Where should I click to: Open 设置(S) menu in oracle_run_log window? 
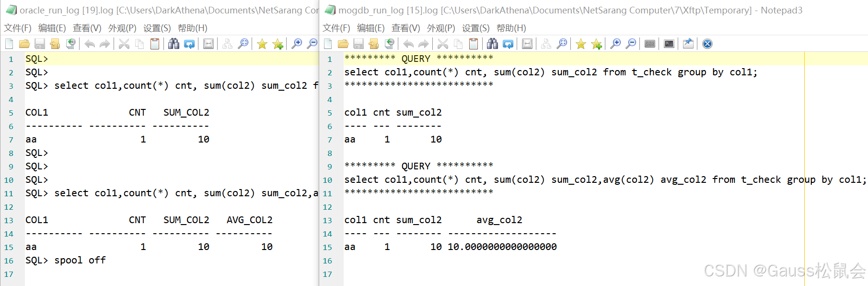pos(157,28)
